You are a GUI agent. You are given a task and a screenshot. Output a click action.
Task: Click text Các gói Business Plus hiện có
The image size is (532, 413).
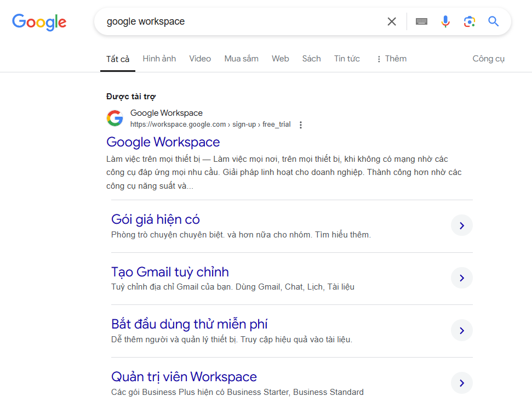(168, 392)
